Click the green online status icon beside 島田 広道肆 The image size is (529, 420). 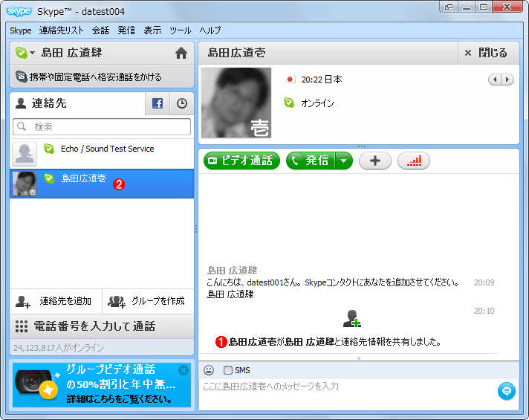tap(21, 53)
